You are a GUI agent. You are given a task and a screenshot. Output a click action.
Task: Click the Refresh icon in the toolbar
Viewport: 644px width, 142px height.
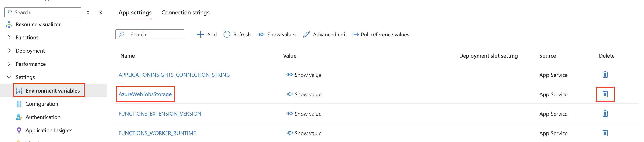227,34
